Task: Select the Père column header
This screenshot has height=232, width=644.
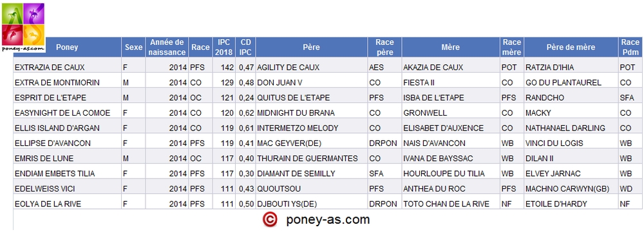Action: (x=311, y=47)
